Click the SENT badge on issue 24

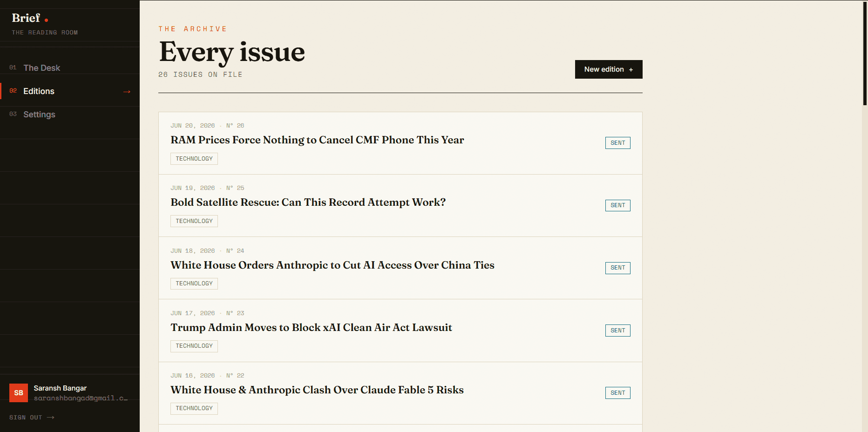point(618,268)
